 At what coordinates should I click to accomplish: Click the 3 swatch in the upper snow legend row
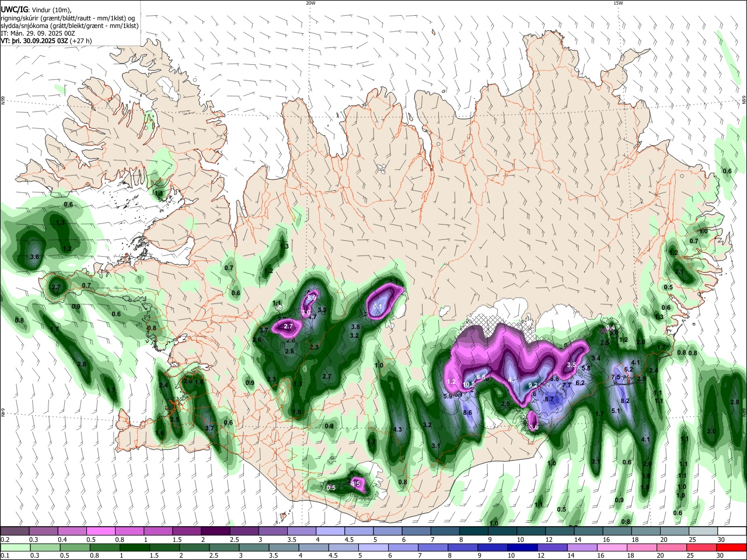tap(272, 531)
